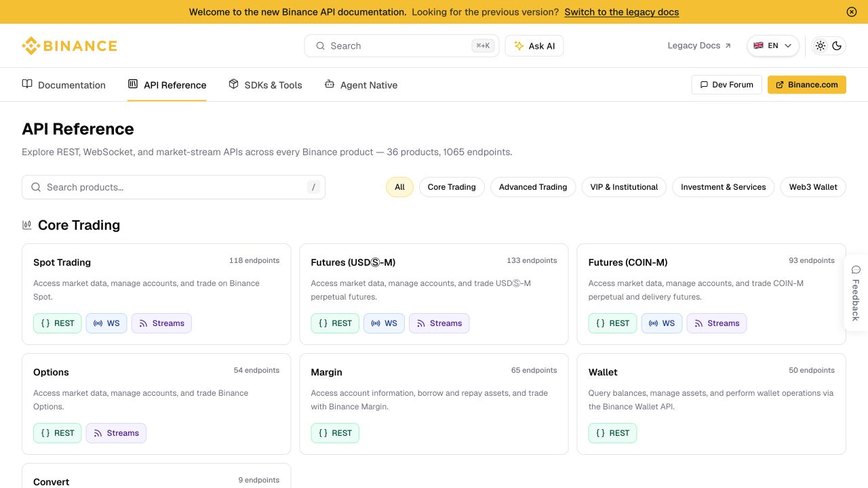
Task: Open the Spot Trading card title
Action: click(62, 262)
